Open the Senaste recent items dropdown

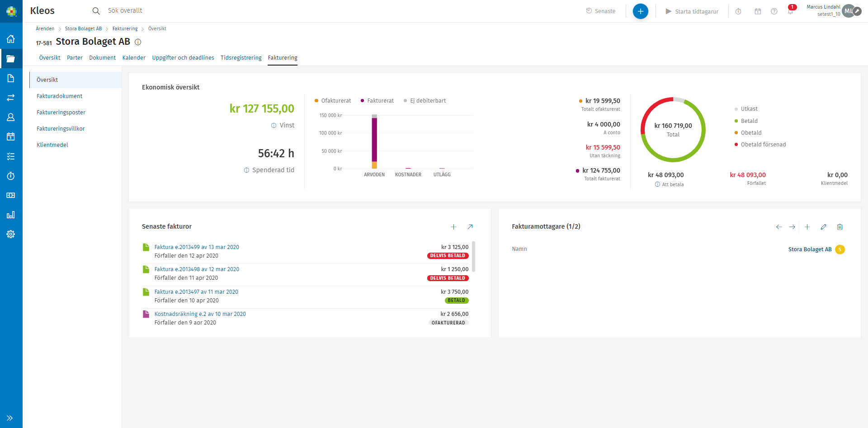[x=600, y=11]
